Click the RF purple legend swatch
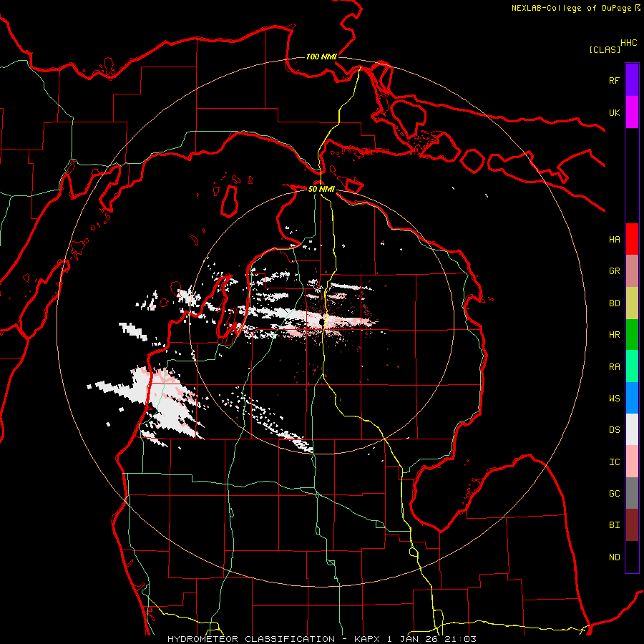The height and width of the screenshot is (644, 644). (x=632, y=80)
